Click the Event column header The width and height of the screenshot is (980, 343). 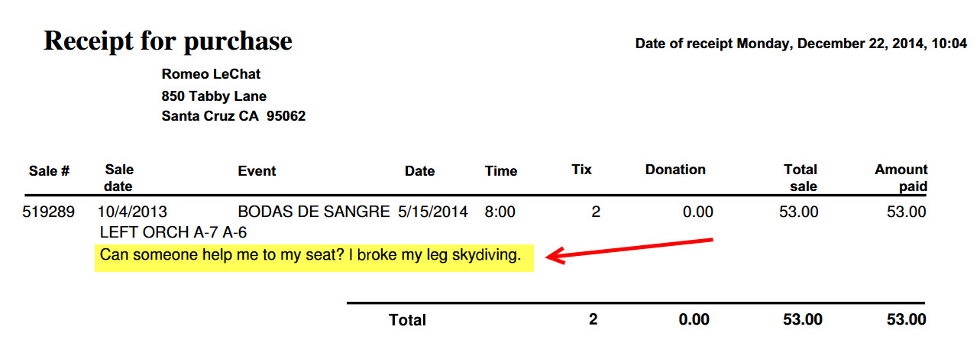257,171
